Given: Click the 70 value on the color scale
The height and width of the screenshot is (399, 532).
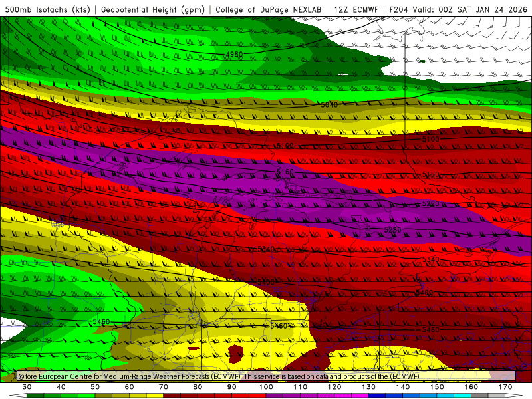Looking at the screenshot, I should click(164, 387).
